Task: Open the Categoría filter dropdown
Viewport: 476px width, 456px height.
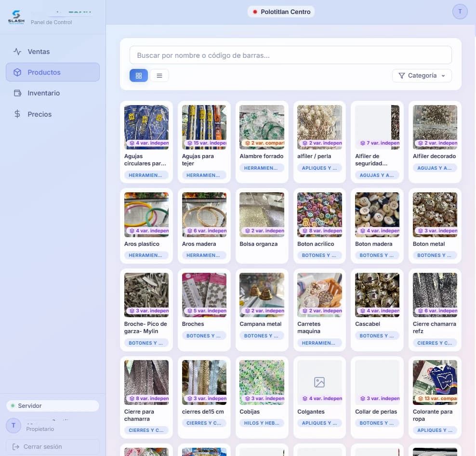Action: [x=422, y=75]
